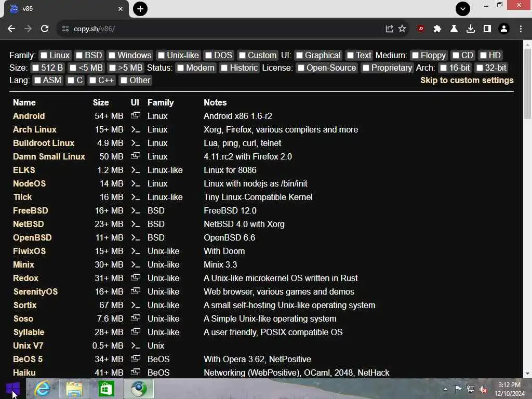Enable the Graphical UI filter
Viewport: 532px width, 399px height.
click(x=299, y=55)
